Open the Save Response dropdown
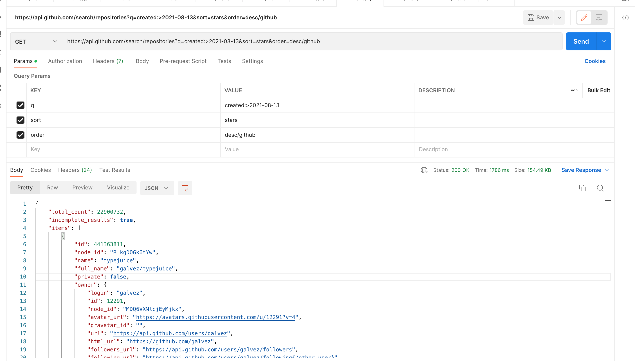635x364 pixels. point(585,170)
